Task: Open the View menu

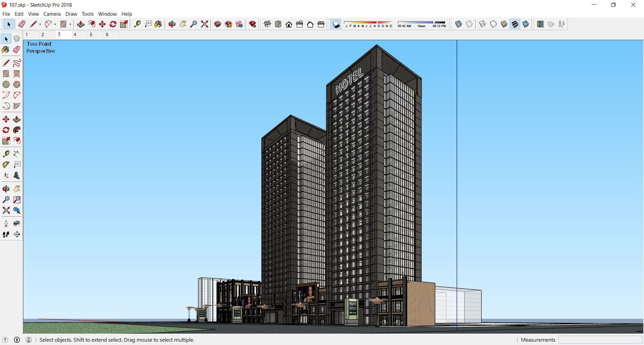Action: click(x=33, y=14)
